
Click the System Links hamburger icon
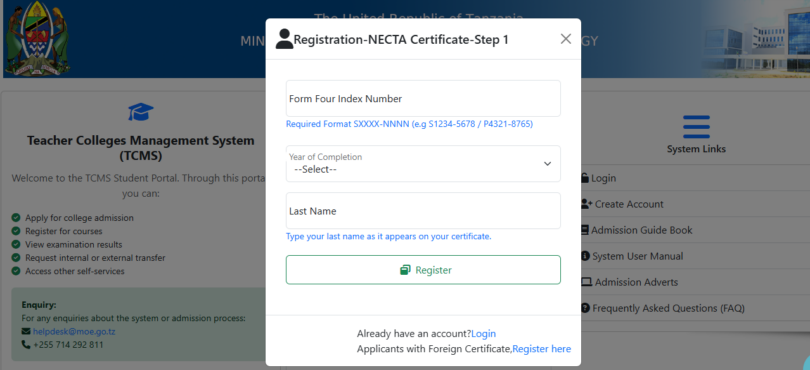coord(696,127)
